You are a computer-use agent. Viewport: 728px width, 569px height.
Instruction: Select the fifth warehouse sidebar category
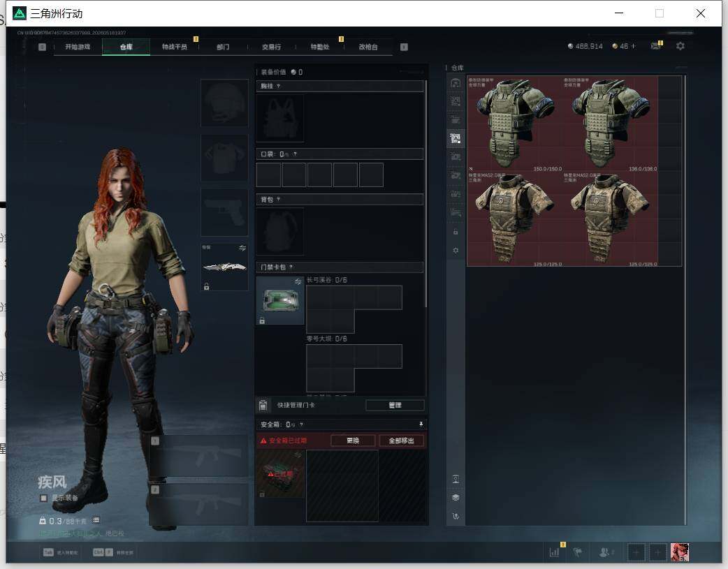tap(456, 157)
